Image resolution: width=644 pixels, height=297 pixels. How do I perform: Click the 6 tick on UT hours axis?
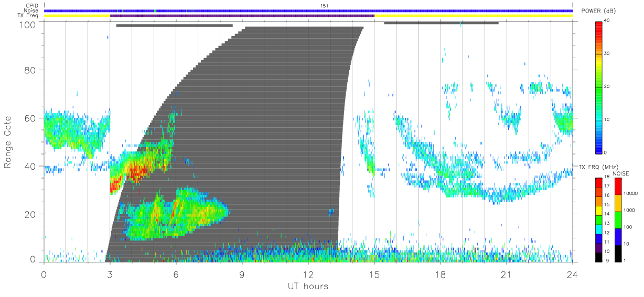176,274
